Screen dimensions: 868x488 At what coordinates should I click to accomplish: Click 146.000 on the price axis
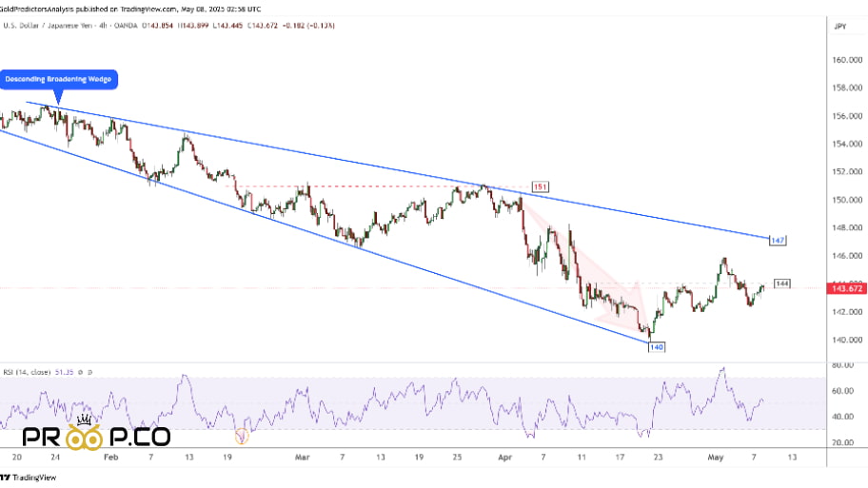[x=847, y=256]
